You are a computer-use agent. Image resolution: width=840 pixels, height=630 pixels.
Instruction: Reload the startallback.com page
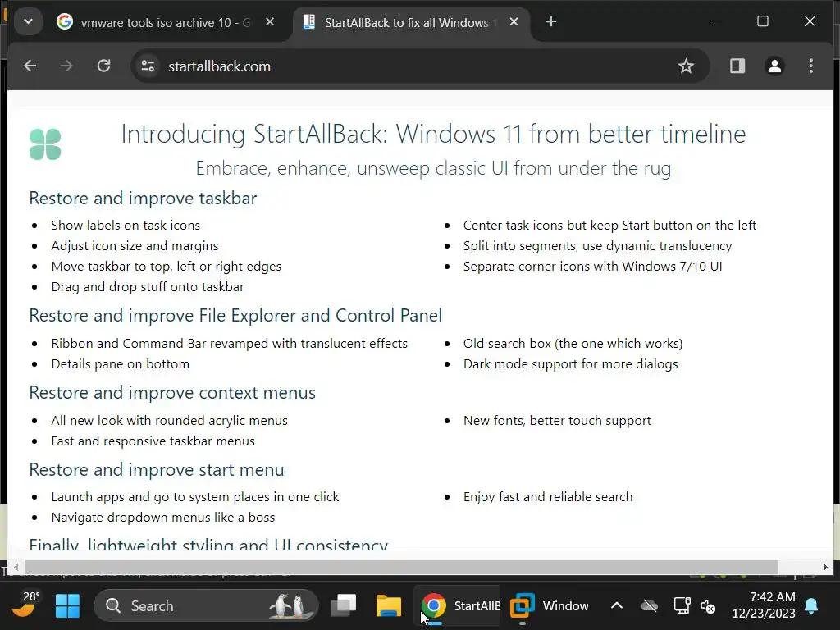(103, 66)
